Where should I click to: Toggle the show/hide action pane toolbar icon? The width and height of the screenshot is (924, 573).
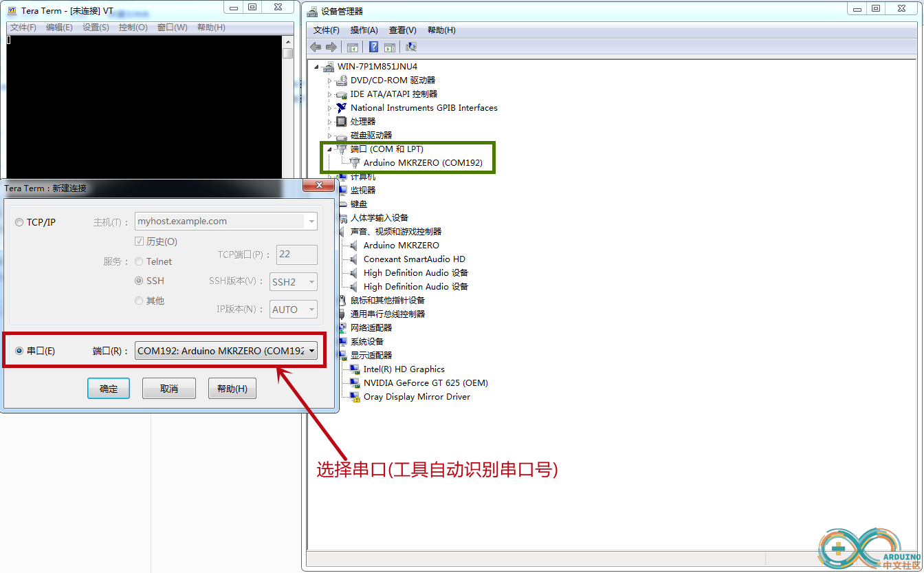390,47
